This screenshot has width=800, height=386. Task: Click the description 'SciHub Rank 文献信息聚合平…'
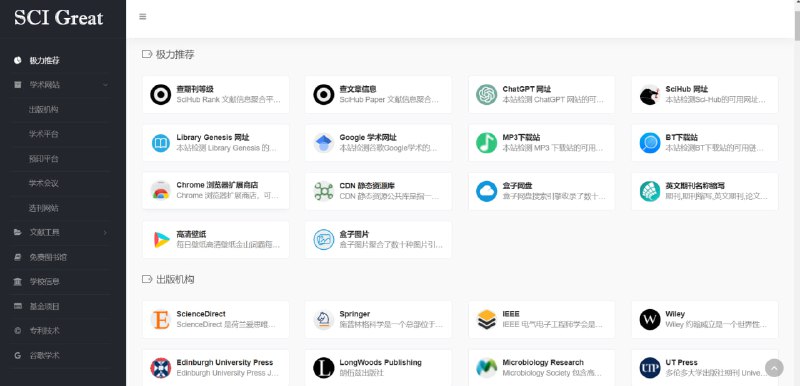[229, 100]
